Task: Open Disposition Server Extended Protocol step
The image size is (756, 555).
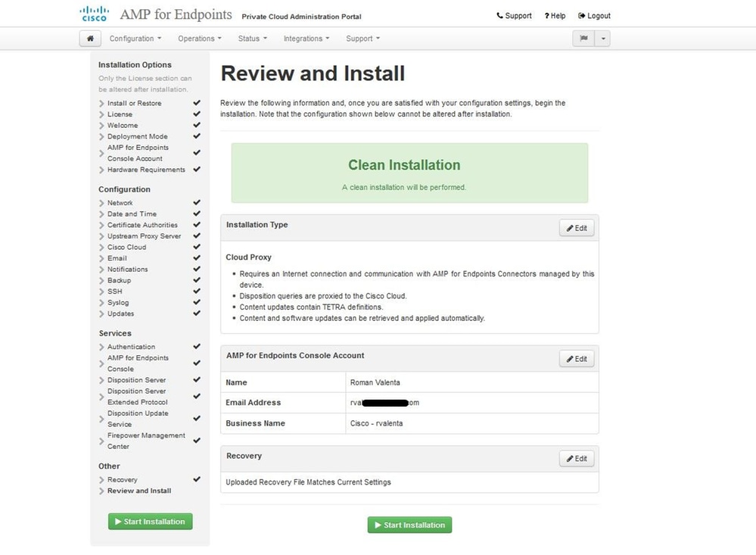Action: 138,397
